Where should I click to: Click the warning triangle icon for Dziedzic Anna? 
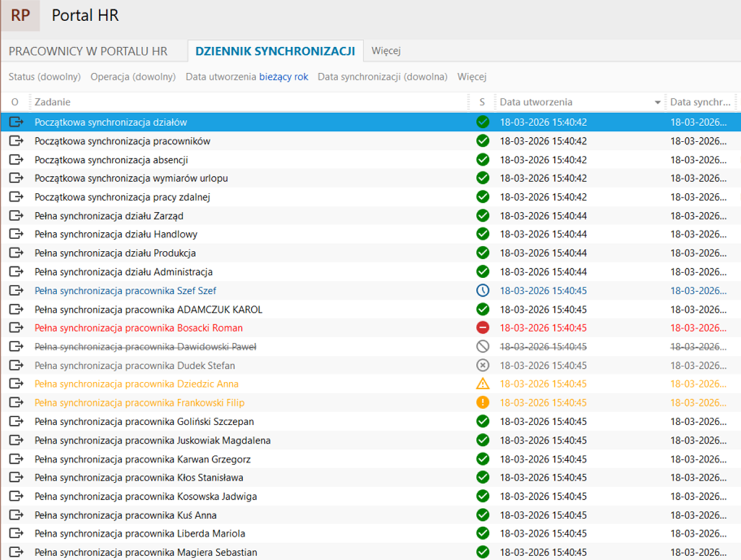click(482, 384)
